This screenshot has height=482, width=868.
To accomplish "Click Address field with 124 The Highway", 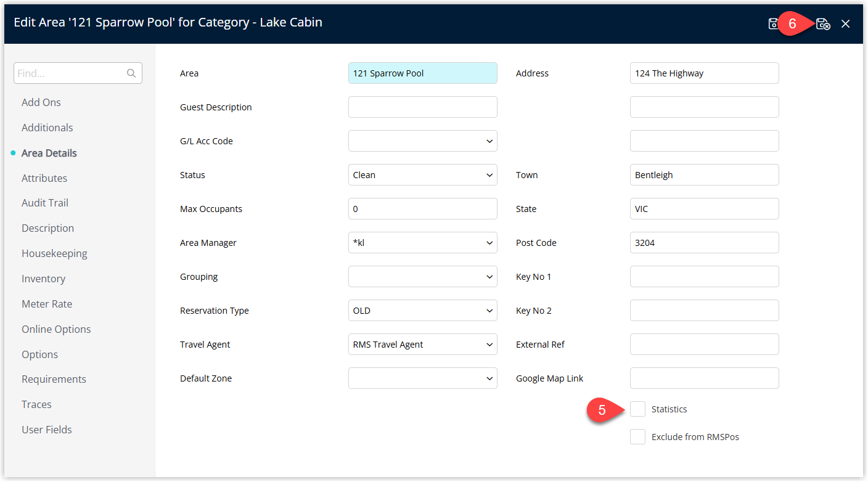I will click(705, 73).
